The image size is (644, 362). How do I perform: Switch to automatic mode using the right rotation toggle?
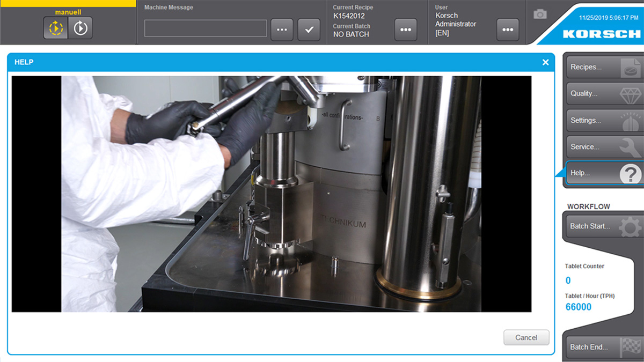pos(80,28)
